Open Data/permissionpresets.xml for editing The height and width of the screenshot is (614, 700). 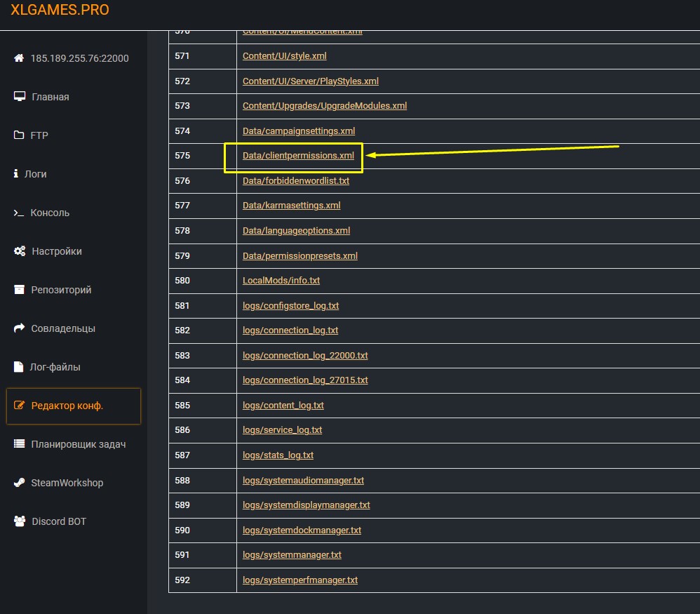coord(299,255)
